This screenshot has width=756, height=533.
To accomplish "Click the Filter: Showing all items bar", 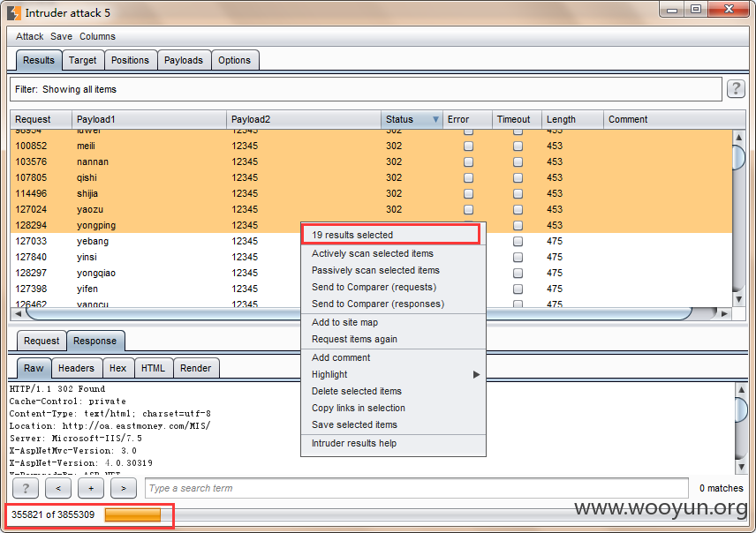I will coord(366,90).
